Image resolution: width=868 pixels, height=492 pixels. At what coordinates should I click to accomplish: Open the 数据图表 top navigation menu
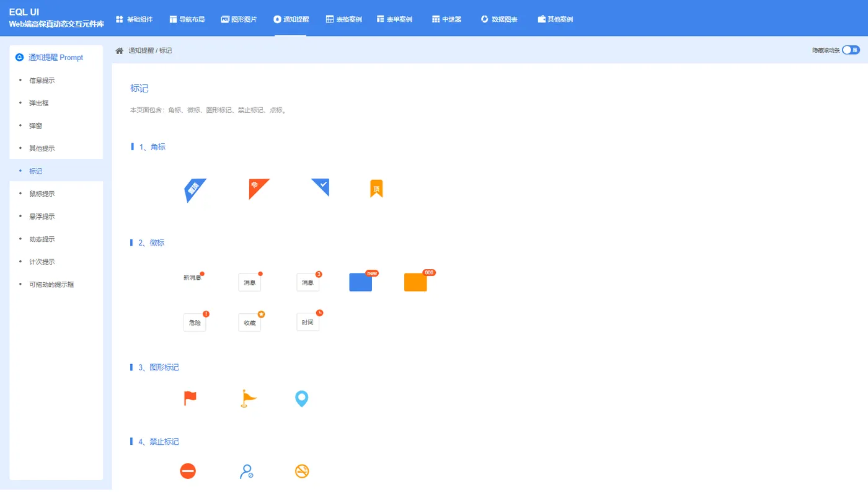point(499,19)
